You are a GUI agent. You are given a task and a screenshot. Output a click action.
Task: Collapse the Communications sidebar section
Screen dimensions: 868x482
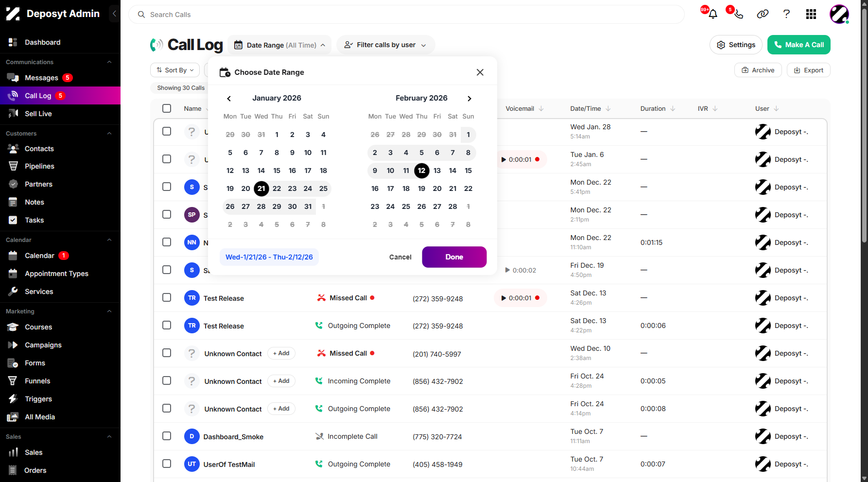point(109,62)
